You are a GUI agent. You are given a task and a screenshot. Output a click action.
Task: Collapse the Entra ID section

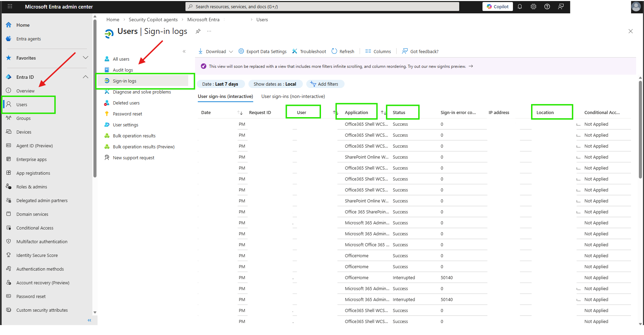[x=86, y=77]
